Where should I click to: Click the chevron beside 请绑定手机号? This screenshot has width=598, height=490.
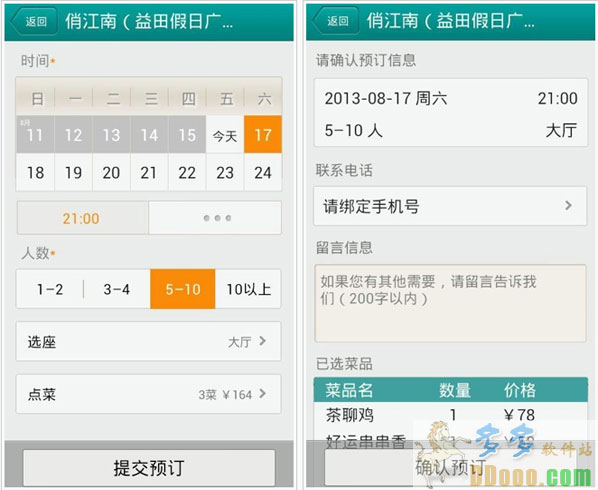(568, 206)
